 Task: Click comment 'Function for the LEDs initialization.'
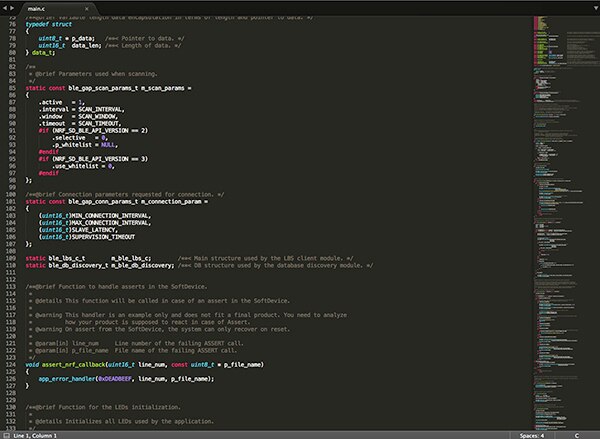pyautogui.click(x=119, y=407)
